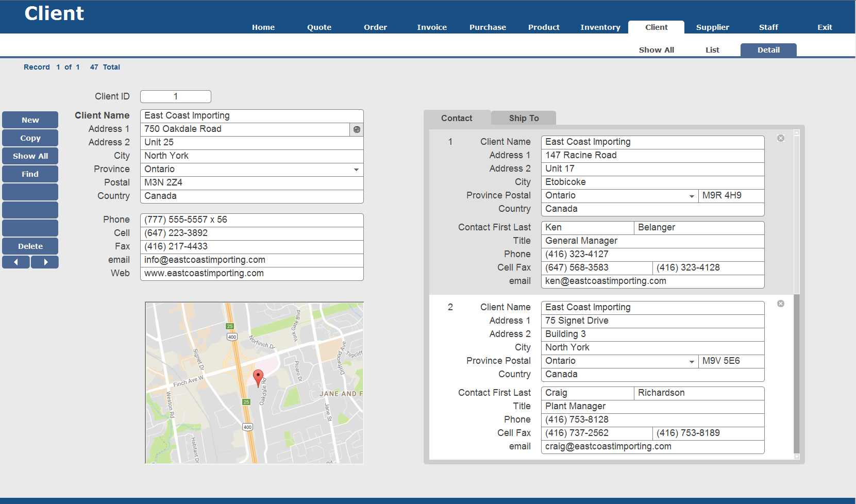Open contact 2 Province dropdown arrow
This screenshot has height=504, width=856.
(692, 362)
